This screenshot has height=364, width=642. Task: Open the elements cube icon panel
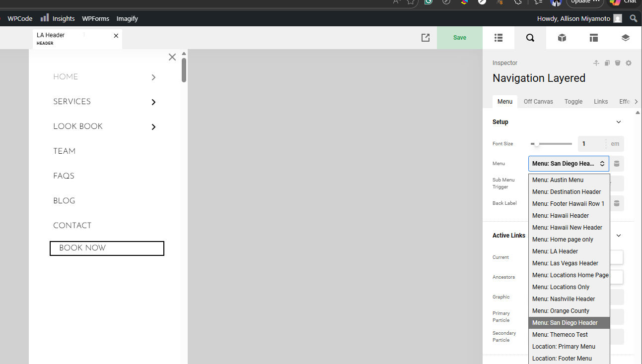pos(562,38)
